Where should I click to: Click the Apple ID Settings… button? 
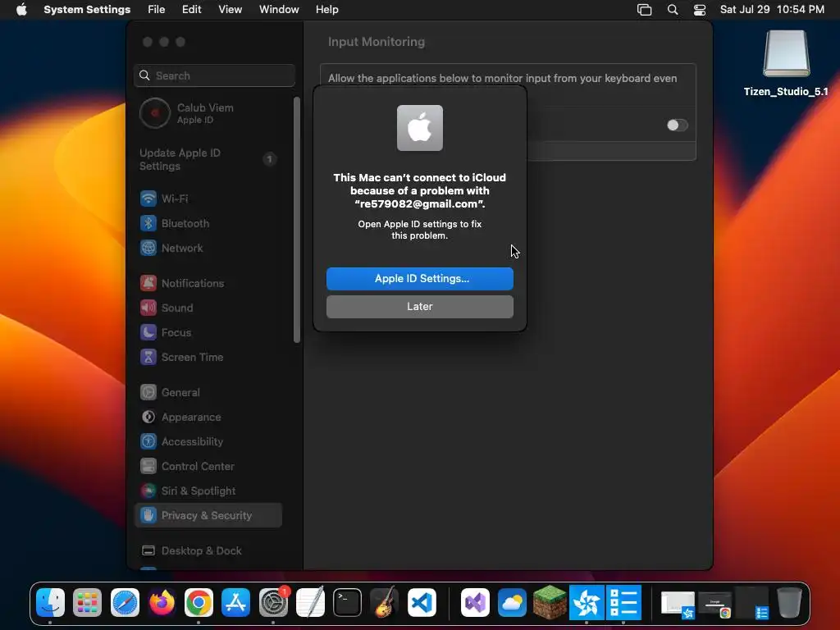[x=419, y=279]
